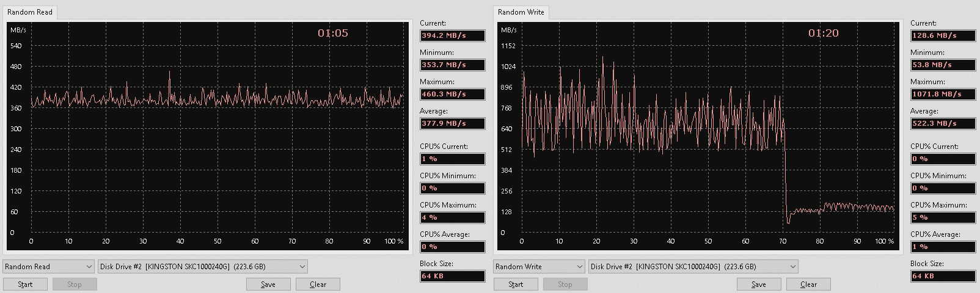Click the 01:20 elapsed timer on write graph
Viewport: 980px width, 293px height.
[x=824, y=33]
